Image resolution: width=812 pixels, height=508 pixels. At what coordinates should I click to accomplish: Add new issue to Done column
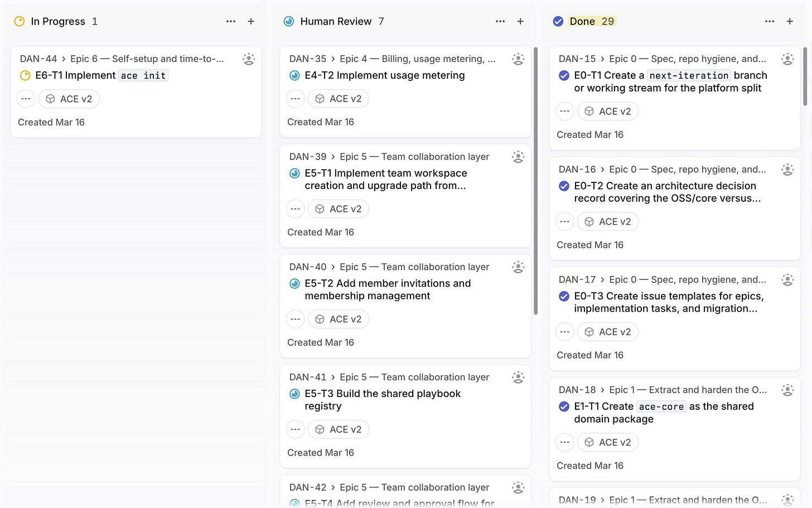(x=790, y=21)
